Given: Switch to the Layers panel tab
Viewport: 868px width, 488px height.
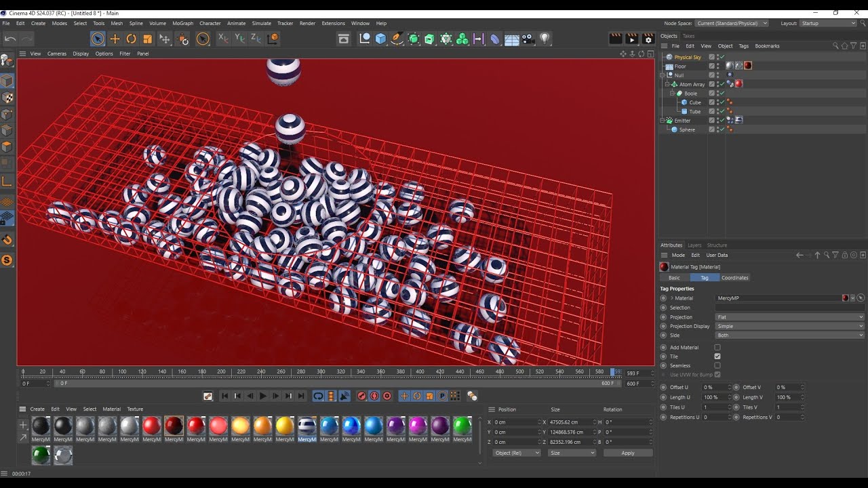Looking at the screenshot, I should 694,245.
